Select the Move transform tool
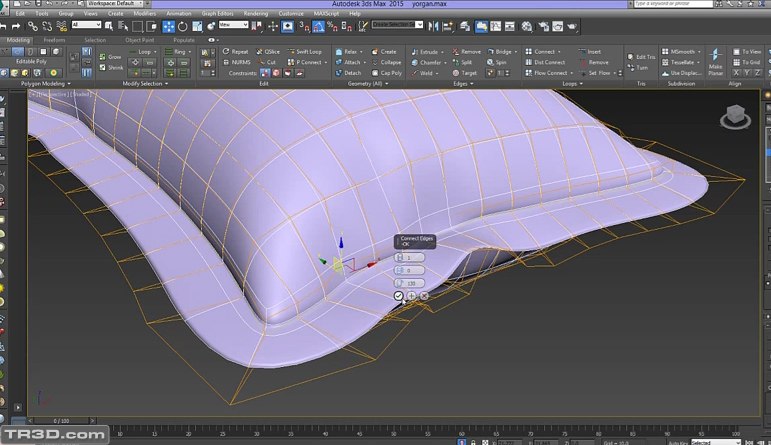 coord(168,25)
